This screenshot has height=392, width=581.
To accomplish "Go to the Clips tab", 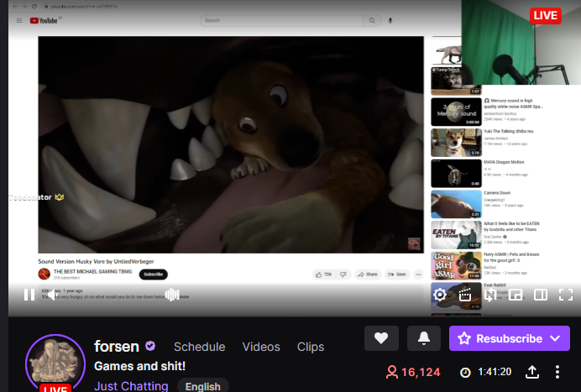I will point(311,347).
